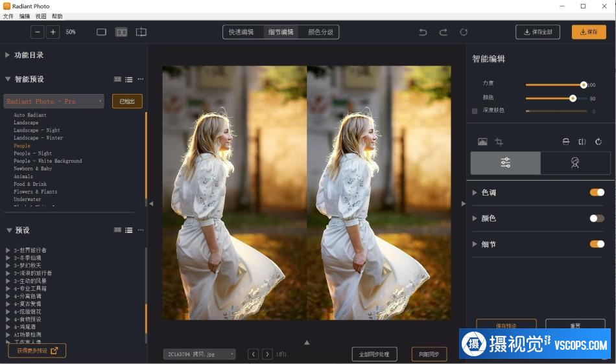Screen dimensions: 616x364
Task: Reset edits with the circular arrow icon
Action: [x=464, y=32]
